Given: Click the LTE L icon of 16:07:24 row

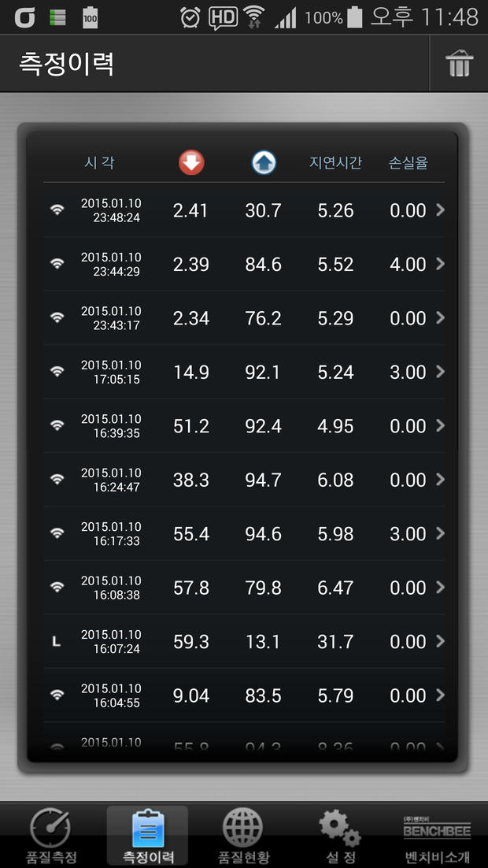Looking at the screenshot, I should point(56,642).
